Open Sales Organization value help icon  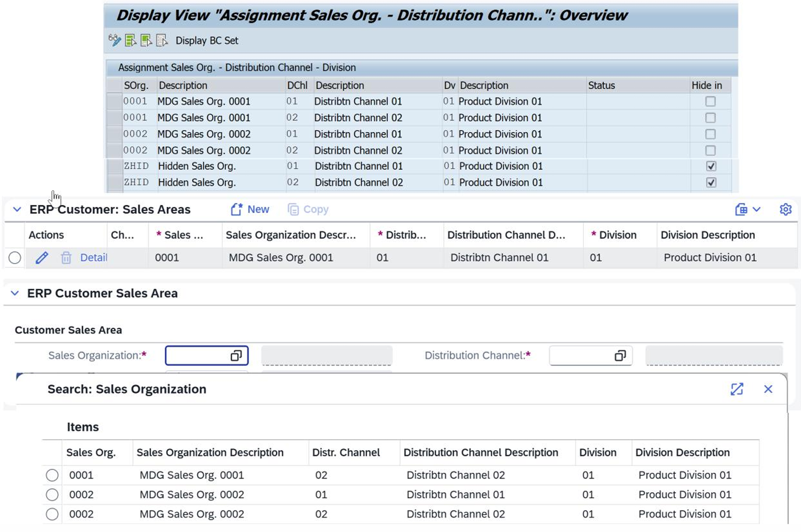(236, 355)
